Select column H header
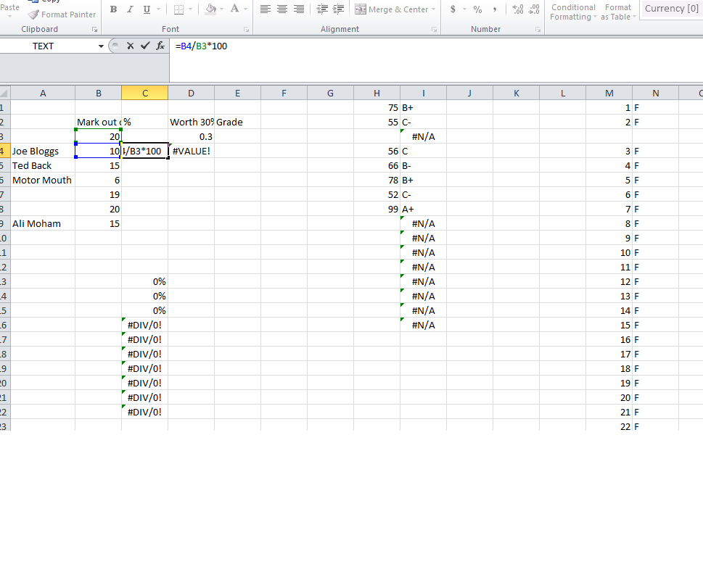 pyautogui.click(x=377, y=94)
